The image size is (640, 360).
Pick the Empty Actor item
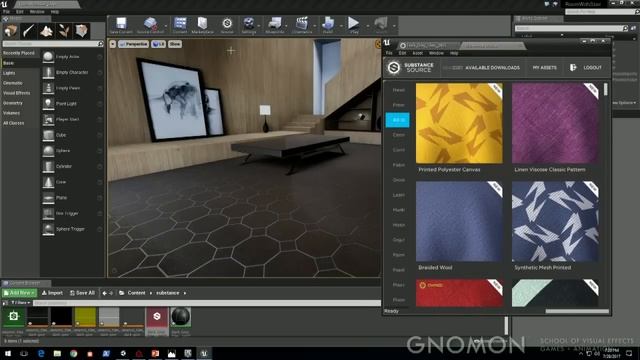72,57
